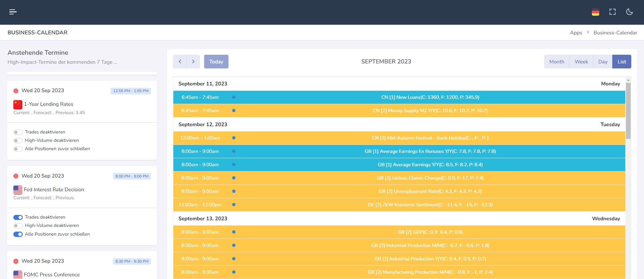Viewport: 644px width, 279px height.
Task: Open September 11, 2023 date header
Action: 203,84
